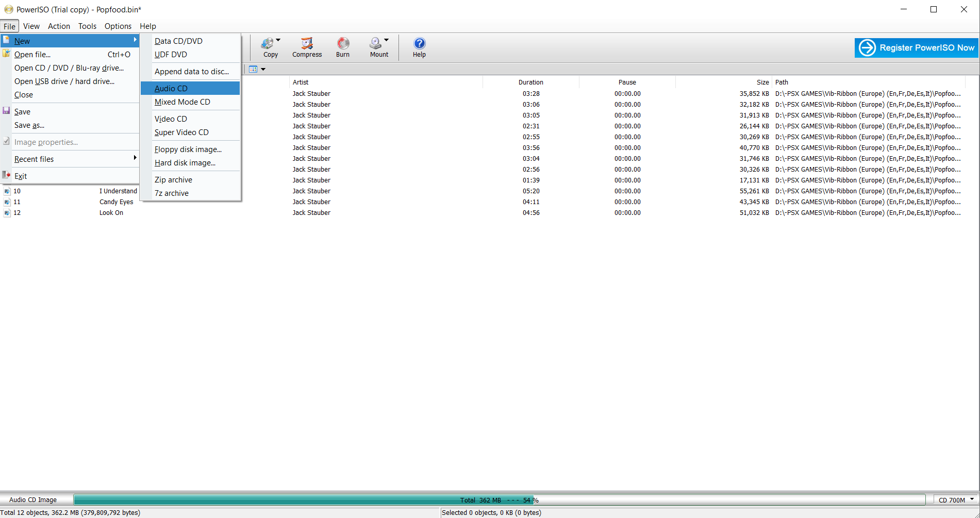
Task: Click the view mode grid icon
Action: click(x=253, y=69)
